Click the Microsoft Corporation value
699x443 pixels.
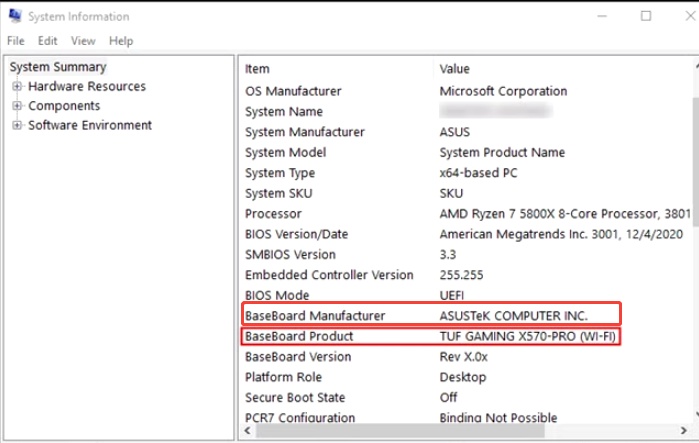click(x=503, y=91)
